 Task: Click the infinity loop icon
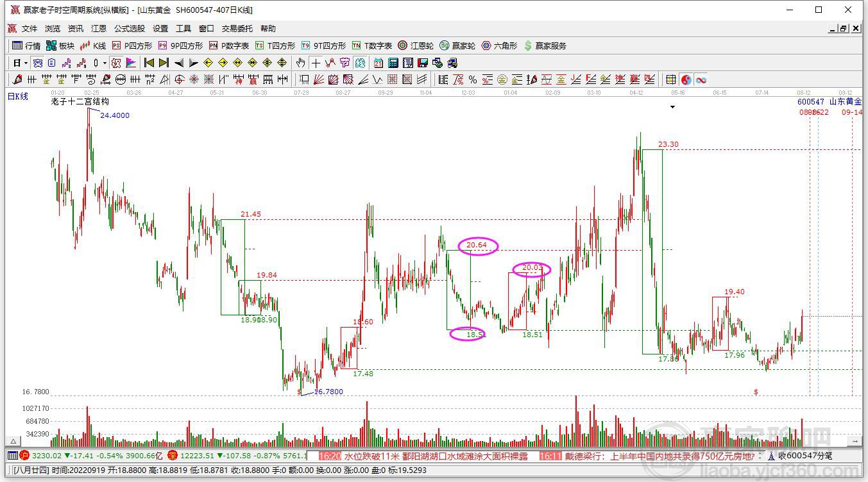coord(701,79)
